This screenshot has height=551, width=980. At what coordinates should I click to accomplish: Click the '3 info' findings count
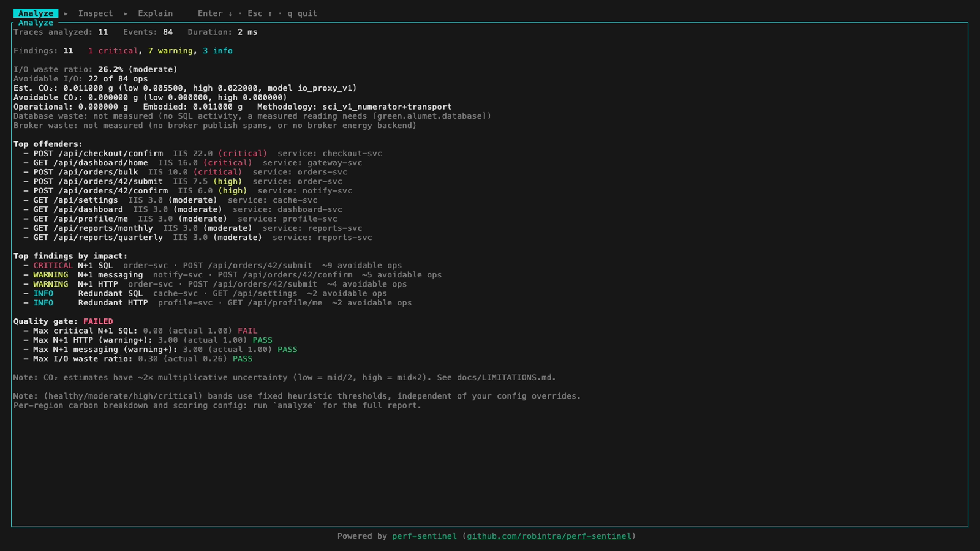(217, 51)
